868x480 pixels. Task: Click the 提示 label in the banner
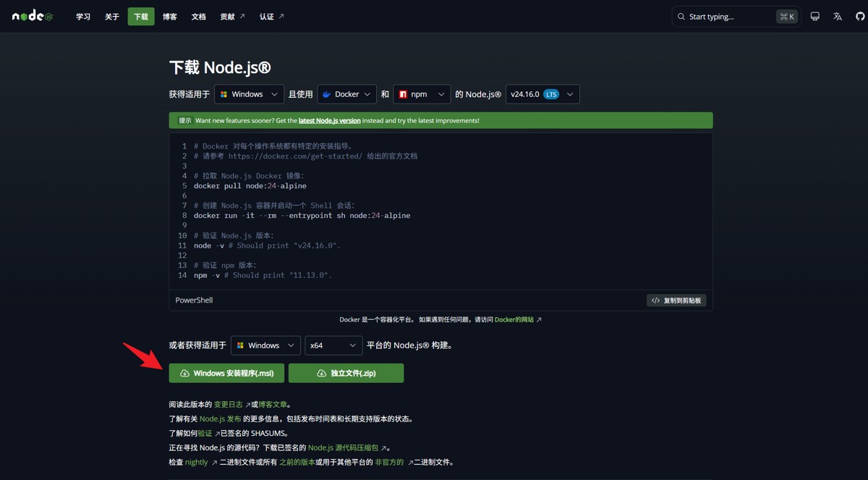(185, 120)
